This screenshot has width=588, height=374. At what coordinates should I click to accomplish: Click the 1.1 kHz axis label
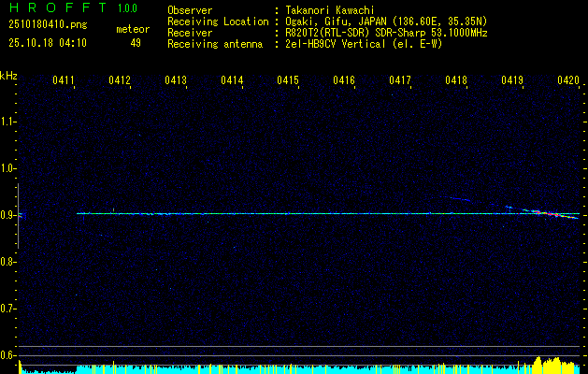click(x=7, y=122)
